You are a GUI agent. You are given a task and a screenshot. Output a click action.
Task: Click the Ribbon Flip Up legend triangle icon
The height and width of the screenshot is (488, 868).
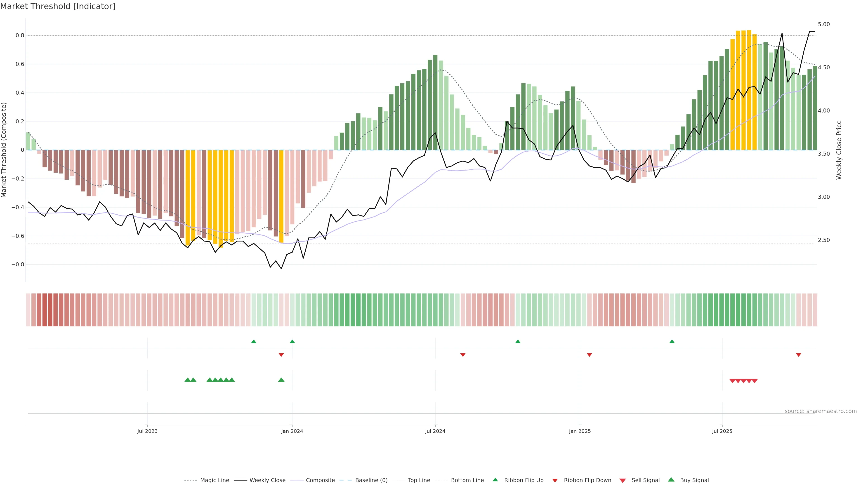point(495,480)
